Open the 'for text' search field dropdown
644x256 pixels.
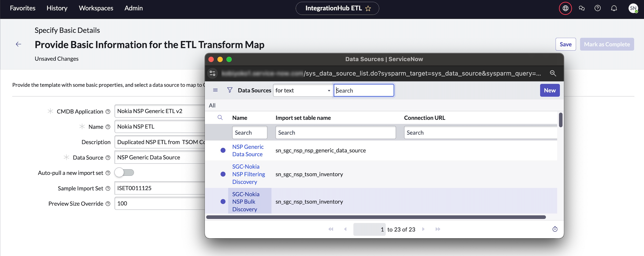tap(303, 90)
